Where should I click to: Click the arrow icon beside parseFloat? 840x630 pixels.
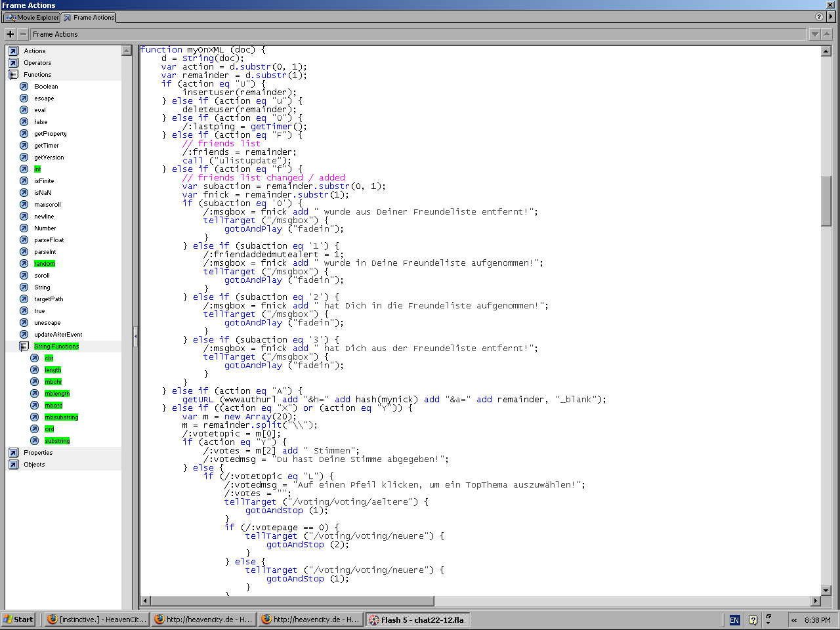pos(24,240)
